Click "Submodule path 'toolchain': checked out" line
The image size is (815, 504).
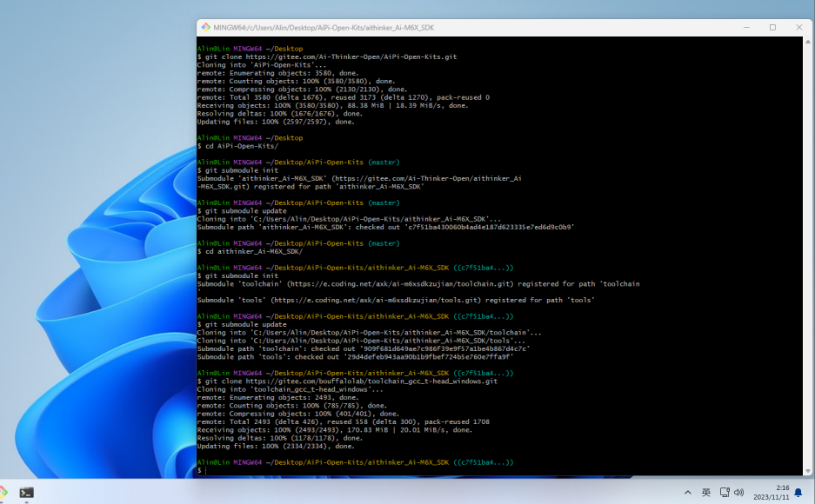pyautogui.click(x=364, y=348)
